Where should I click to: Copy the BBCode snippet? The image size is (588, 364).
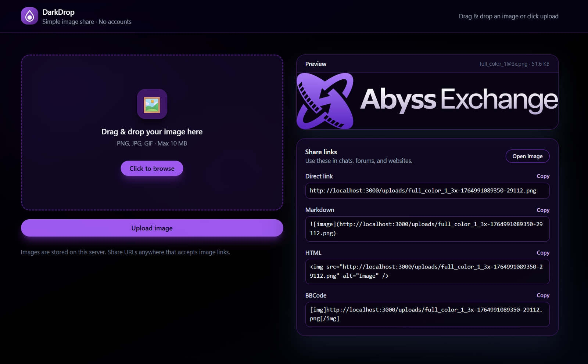coord(543,295)
